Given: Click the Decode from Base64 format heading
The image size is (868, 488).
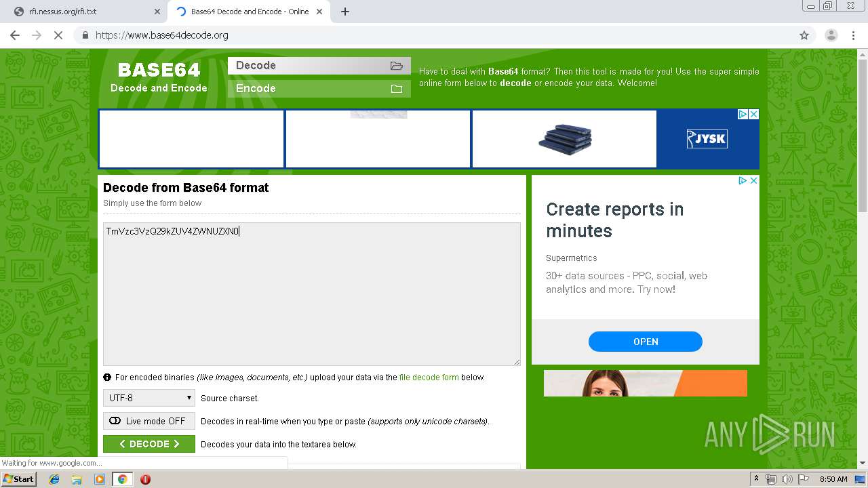Looking at the screenshot, I should point(186,188).
